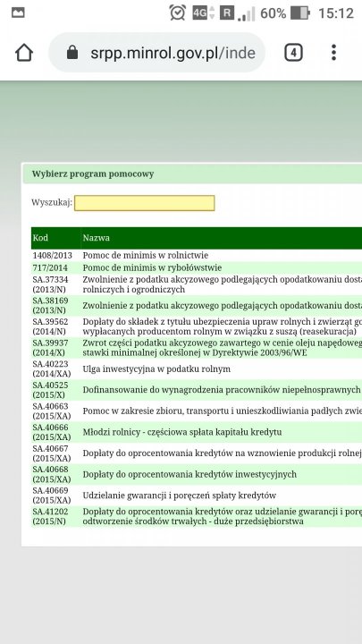
Task: Select code SA.38169 (2013/N)
Action: tap(50, 306)
